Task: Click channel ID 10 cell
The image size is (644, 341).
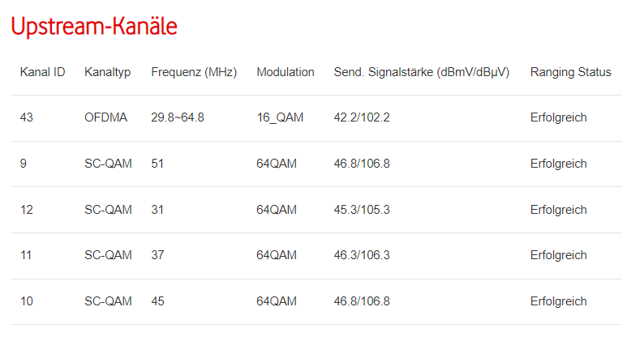Action: point(27,301)
